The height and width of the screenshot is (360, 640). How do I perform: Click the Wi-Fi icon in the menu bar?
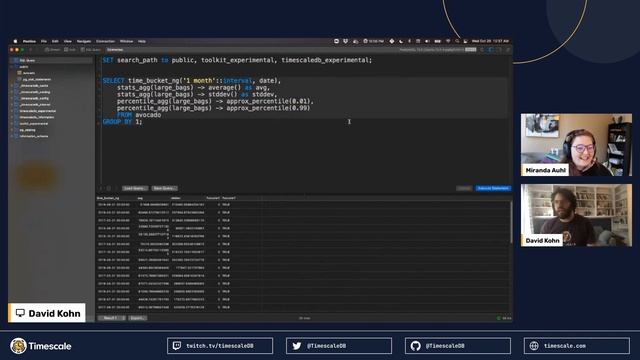tap(448, 41)
